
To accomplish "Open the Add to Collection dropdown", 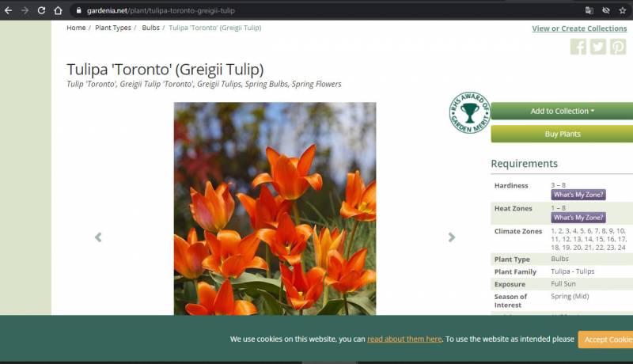I will [x=562, y=111].
